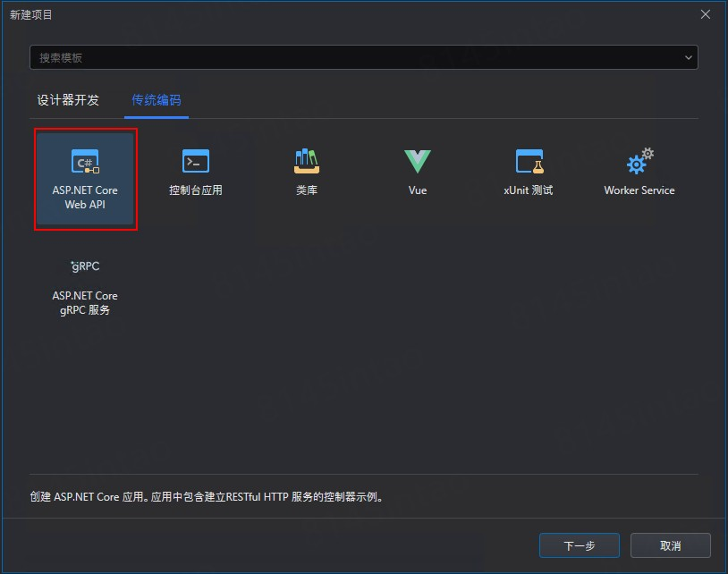Open the 传统编码 tab

157,100
